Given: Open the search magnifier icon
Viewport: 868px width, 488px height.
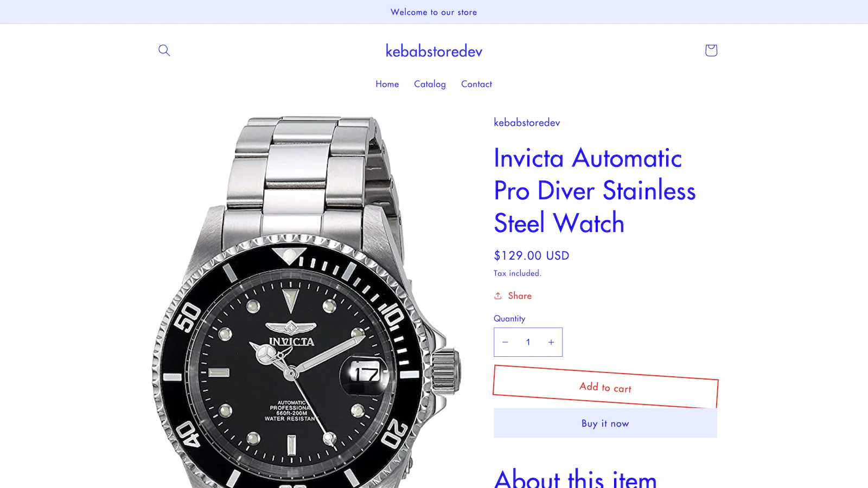Looking at the screenshot, I should point(164,50).
